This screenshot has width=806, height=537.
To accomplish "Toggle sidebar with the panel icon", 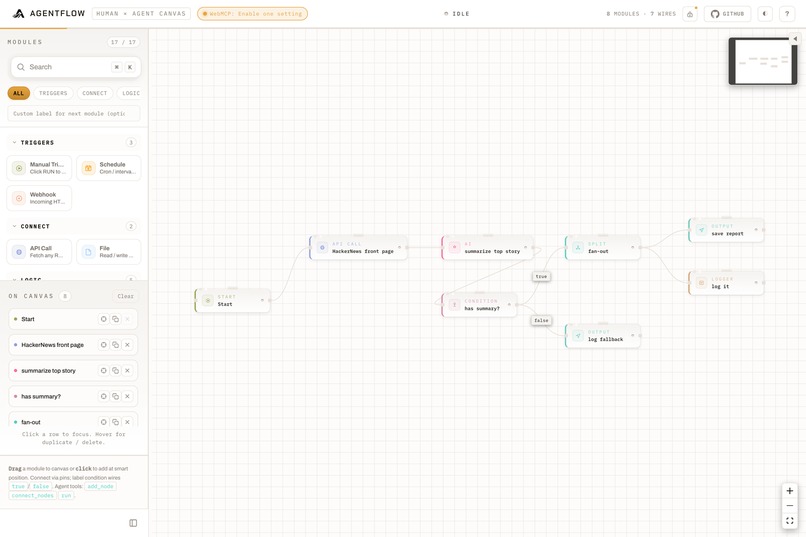I will [x=133, y=523].
